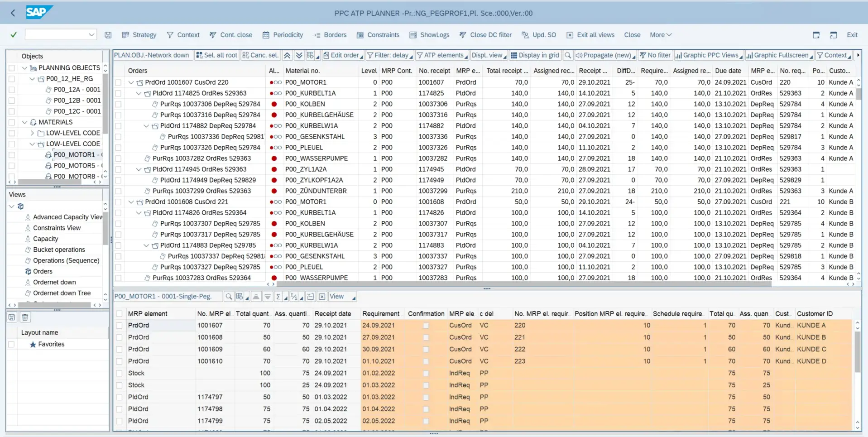
Task: Click Canc. sel. toolbar button
Action: click(x=261, y=55)
